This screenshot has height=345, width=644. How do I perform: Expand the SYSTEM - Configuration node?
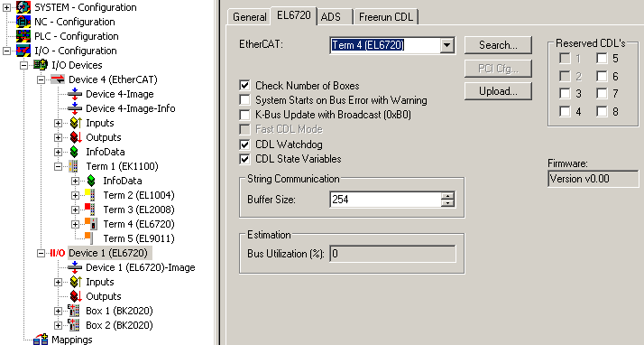pos(6,7)
